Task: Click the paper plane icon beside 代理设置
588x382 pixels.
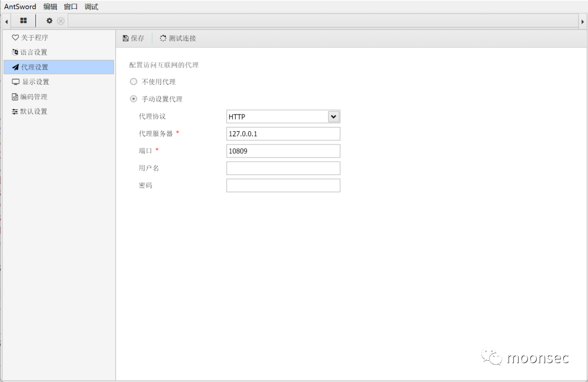Action: (x=15, y=67)
